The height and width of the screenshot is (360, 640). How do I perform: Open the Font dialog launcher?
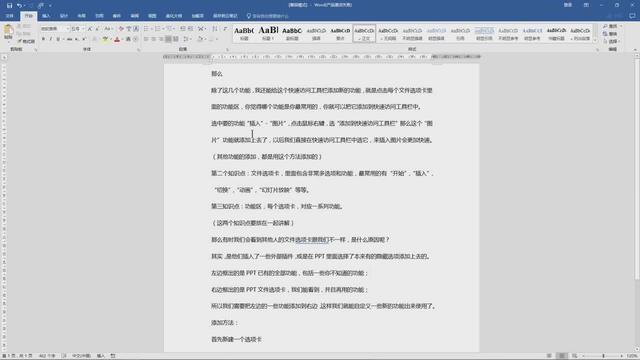[x=139, y=49]
